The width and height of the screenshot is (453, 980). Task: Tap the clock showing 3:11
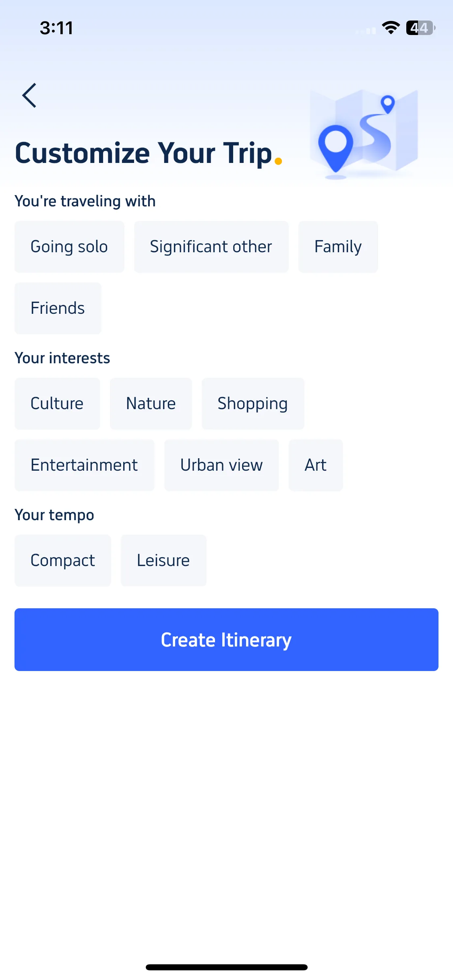(x=56, y=28)
